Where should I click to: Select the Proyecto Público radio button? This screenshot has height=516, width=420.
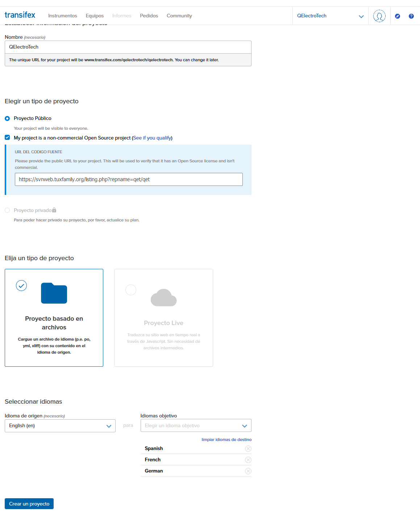7,118
